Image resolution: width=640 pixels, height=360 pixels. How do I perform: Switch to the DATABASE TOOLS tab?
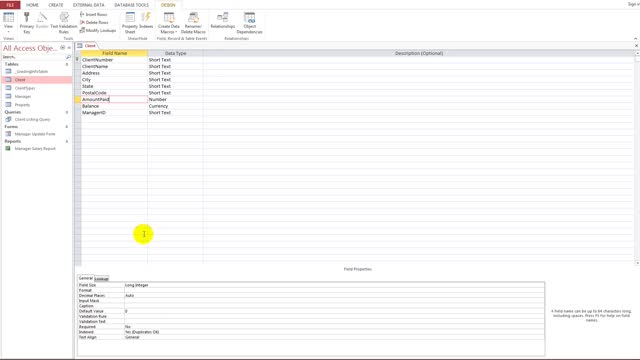[x=131, y=5]
